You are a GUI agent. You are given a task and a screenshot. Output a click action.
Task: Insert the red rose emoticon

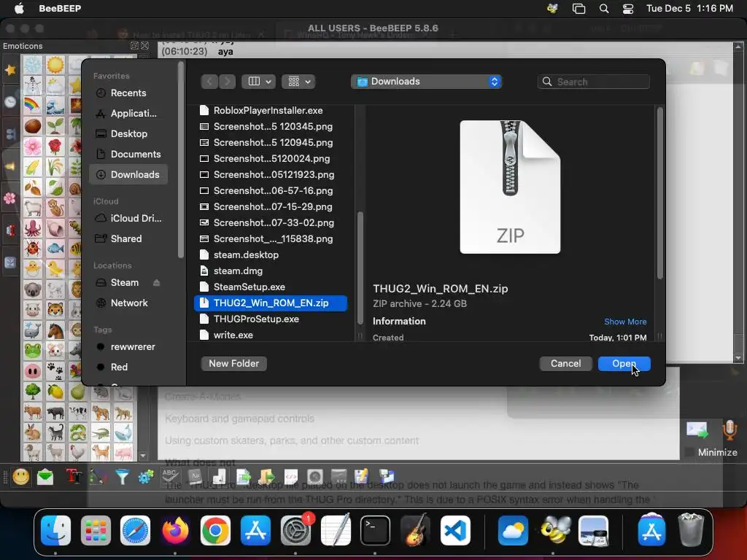point(55,146)
